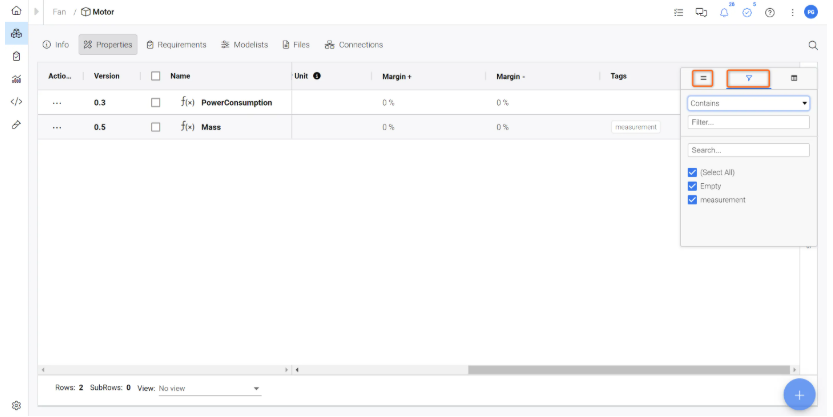The image size is (833, 417).
Task: Click the Fan breadcrumb link
Action: [60, 12]
